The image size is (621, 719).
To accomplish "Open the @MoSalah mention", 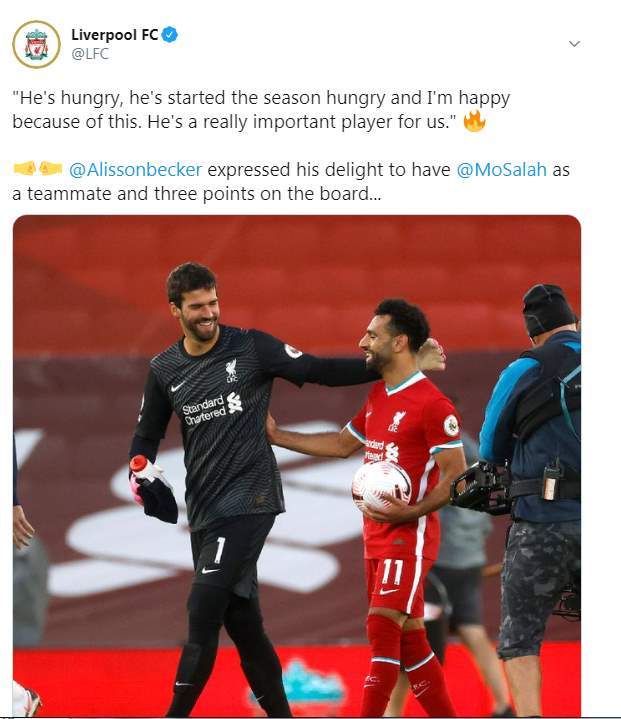I will coord(501,170).
